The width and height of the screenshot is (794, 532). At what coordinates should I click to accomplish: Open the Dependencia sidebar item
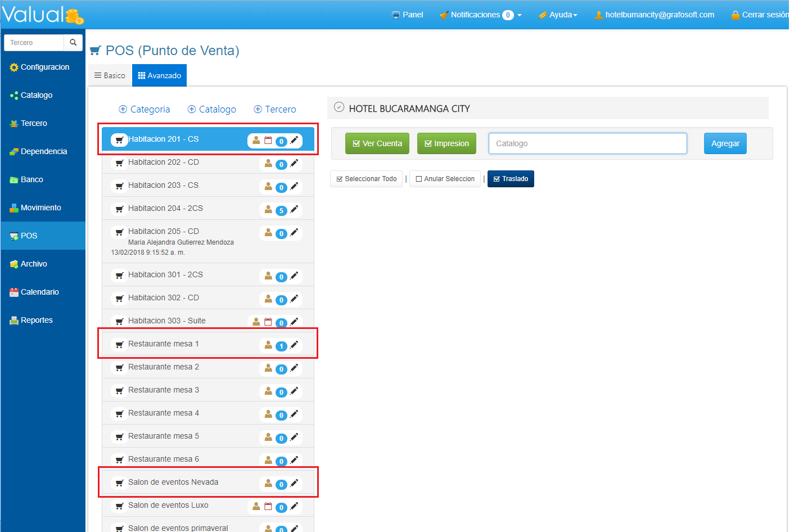coord(43,151)
